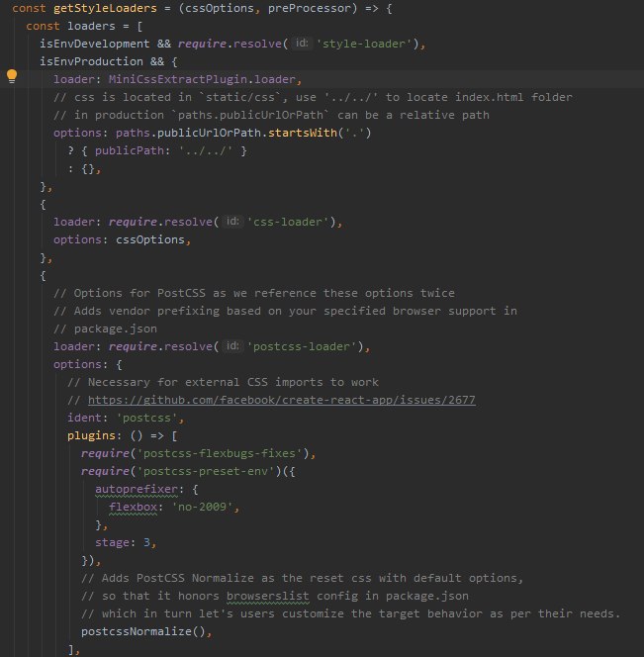Viewport: 644px width, 657px height.
Task: Click the 'postcss' string value
Action: (146, 418)
